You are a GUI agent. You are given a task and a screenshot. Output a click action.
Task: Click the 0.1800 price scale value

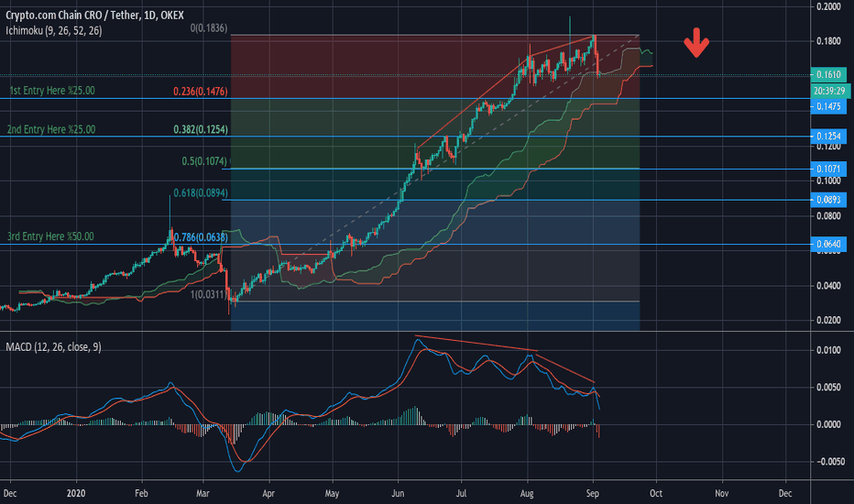[828, 41]
